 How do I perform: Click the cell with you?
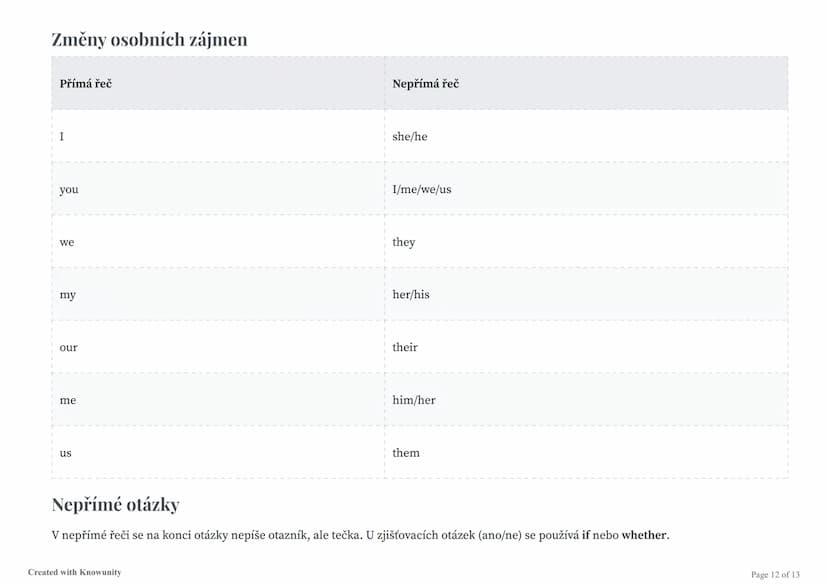[x=218, y=189]
